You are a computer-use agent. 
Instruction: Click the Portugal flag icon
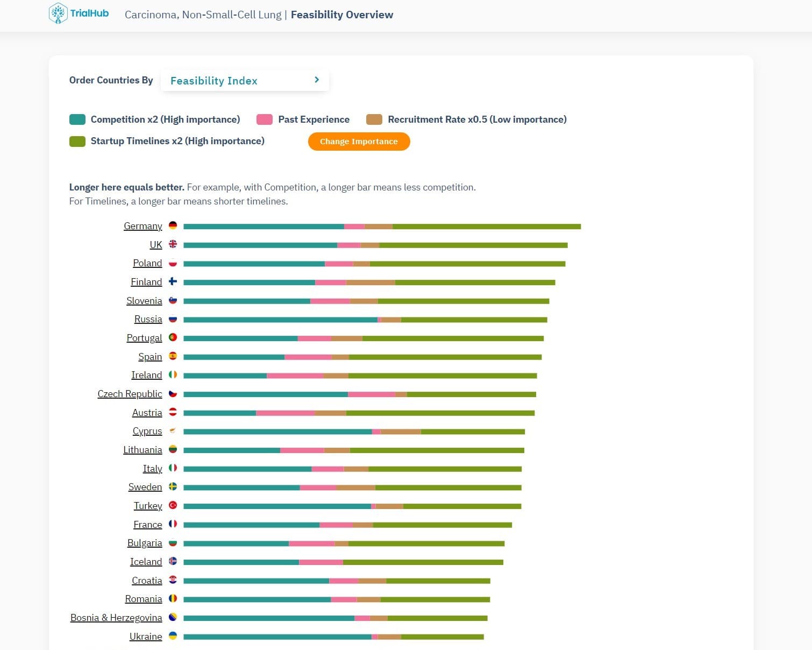(173, 337)
